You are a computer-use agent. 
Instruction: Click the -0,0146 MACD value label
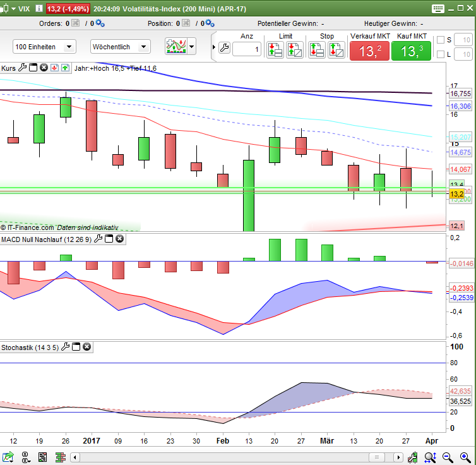(x=461, y=263)
